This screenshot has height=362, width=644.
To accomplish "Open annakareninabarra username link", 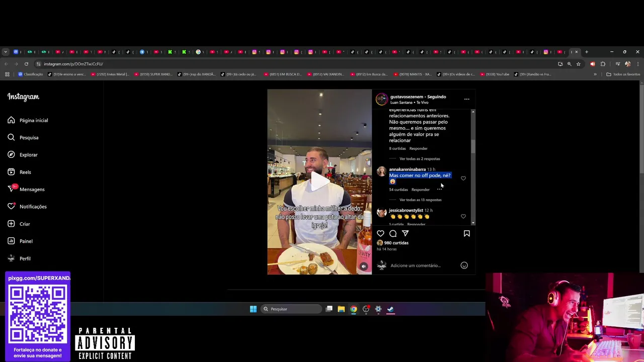I will [407, 169].
